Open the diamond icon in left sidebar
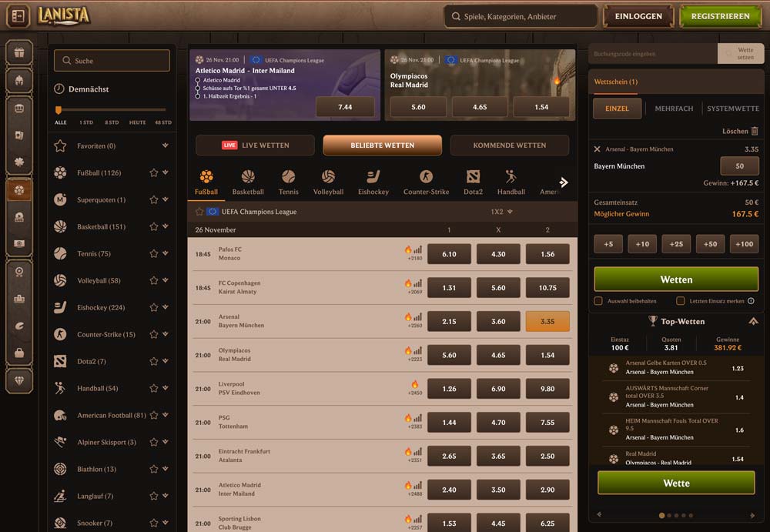Image resolution: width=770 pixels, height=532 pixels. pos(19,380)
